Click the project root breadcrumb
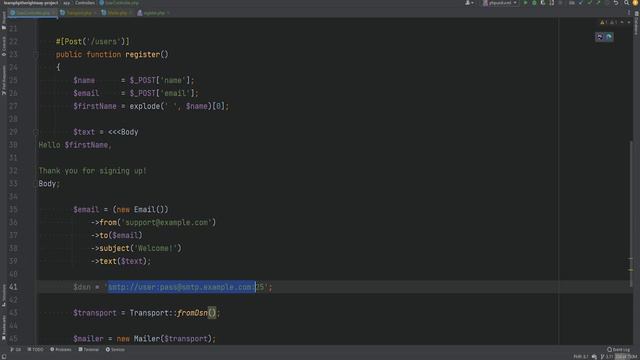 (31, 3)
